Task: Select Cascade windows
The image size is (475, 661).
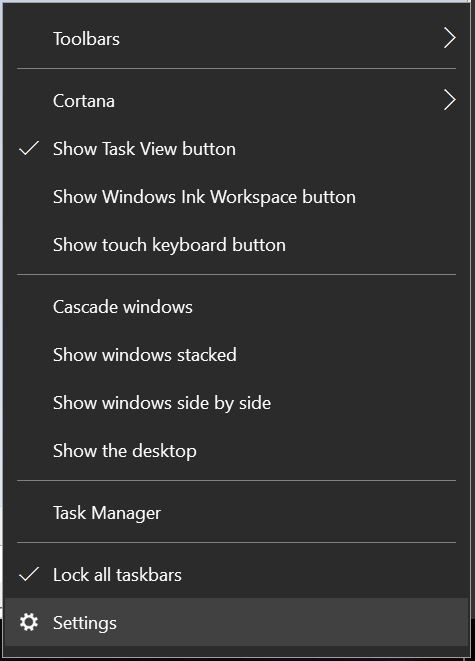Action: point(236,306)
